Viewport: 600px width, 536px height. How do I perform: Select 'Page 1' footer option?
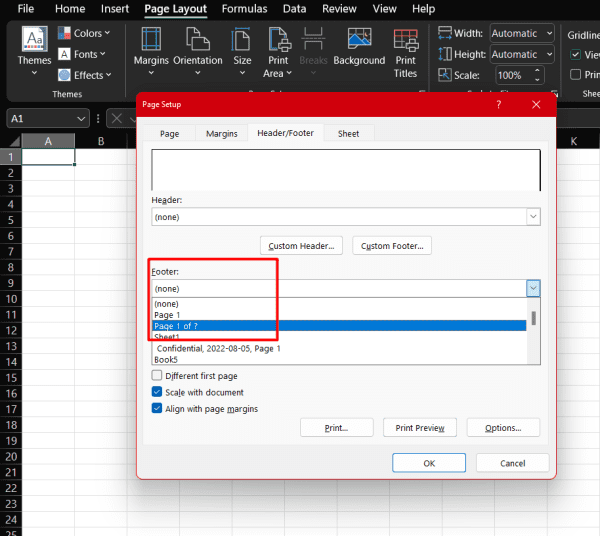pos(339,315)
